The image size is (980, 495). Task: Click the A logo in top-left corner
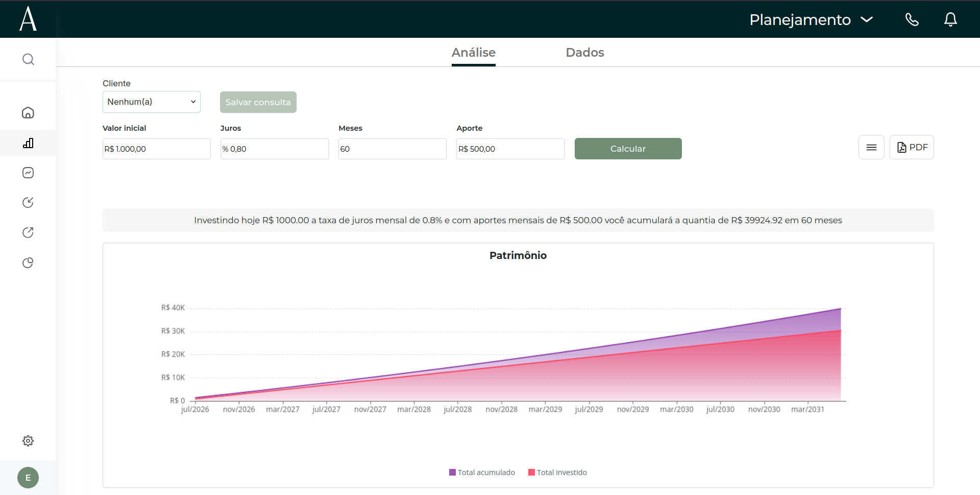pyautogui.click(x=28, y=19)
